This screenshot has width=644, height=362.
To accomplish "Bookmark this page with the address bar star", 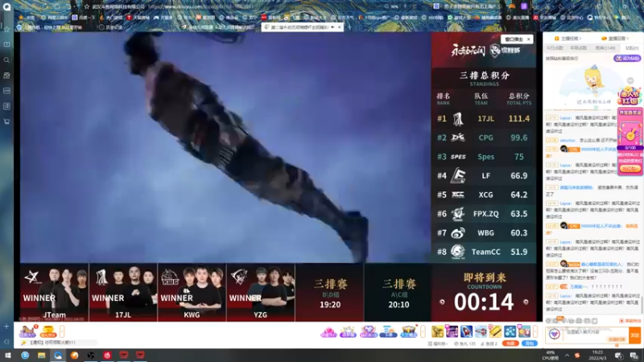I will [87, 6].
